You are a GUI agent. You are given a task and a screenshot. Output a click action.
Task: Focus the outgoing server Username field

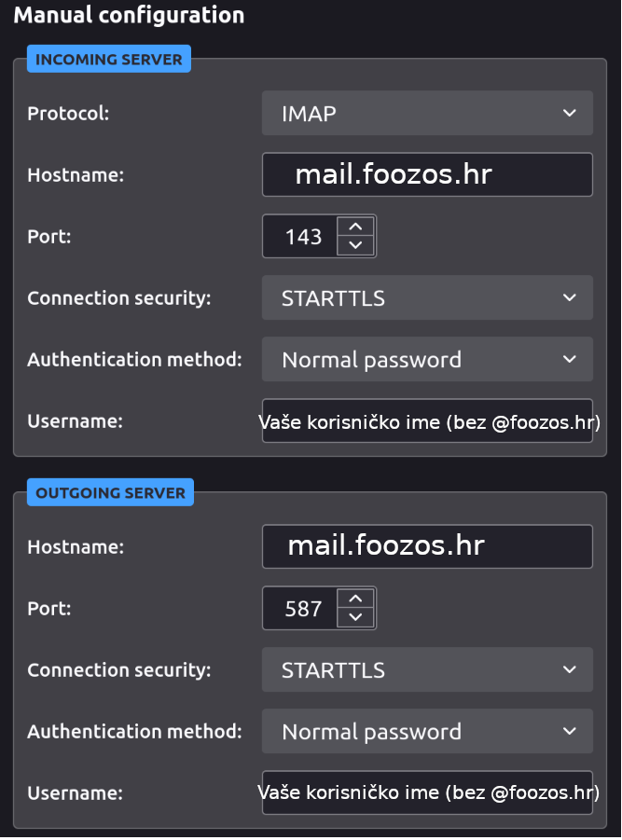[x=427, y=792]
